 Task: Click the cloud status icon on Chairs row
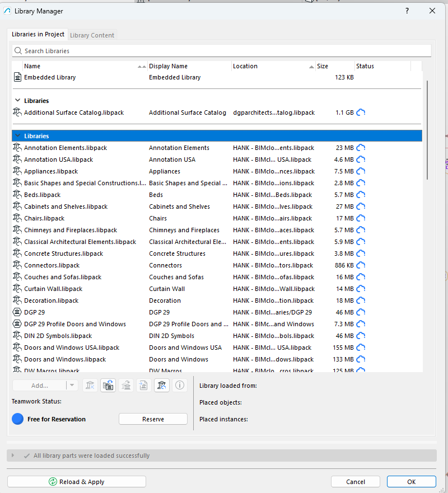point(361,218)
